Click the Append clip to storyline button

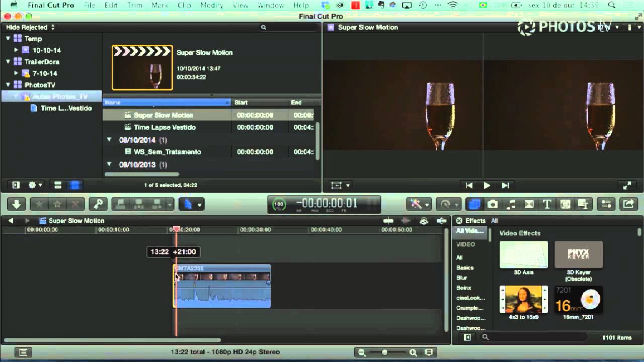[156, 204]
